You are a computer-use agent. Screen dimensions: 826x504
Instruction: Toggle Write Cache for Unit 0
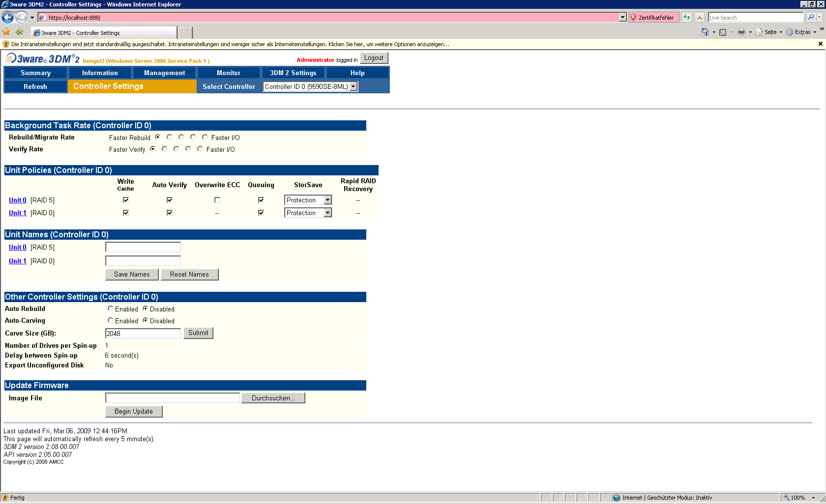coord(126,200)
